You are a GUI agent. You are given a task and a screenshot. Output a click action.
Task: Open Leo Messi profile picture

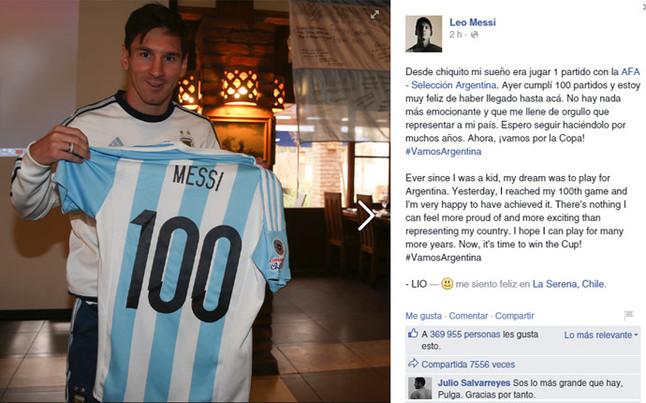point(424,34)
